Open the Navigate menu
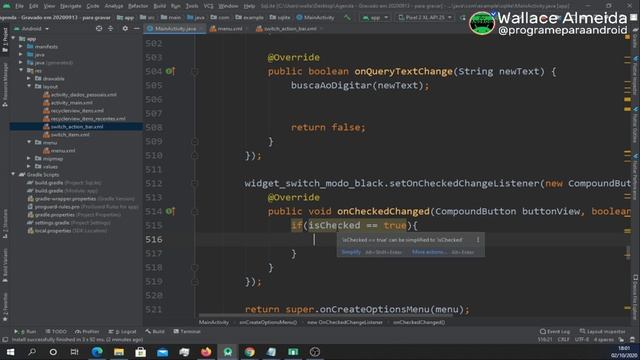Viewport: 640px width, 360px height. (71, 6)
